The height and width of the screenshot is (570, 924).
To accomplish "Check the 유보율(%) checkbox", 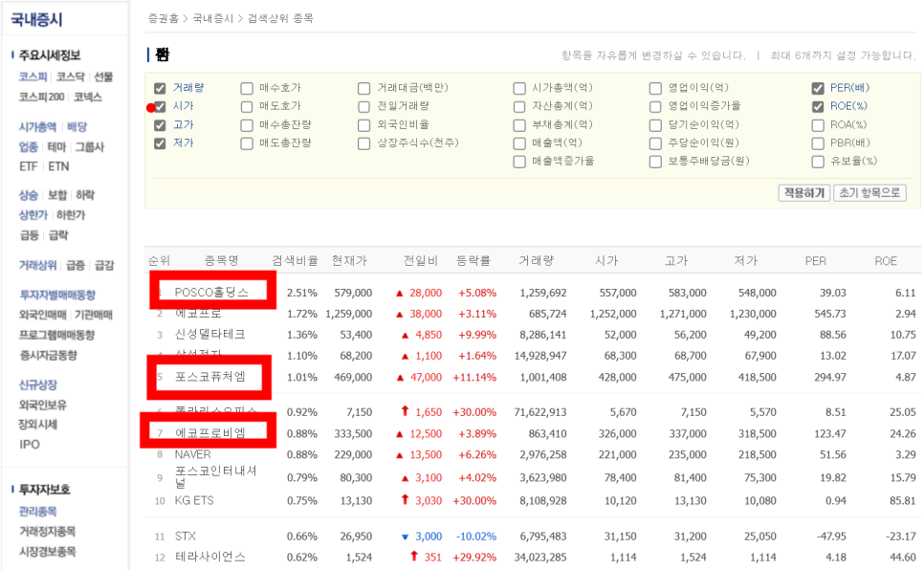I will [817, 162].
